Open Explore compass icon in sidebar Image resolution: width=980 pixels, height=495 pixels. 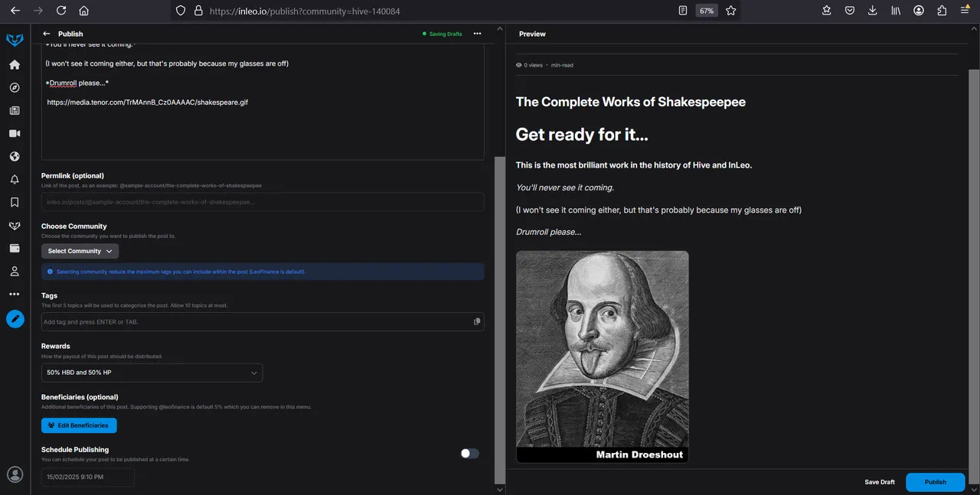coord(15,87)
